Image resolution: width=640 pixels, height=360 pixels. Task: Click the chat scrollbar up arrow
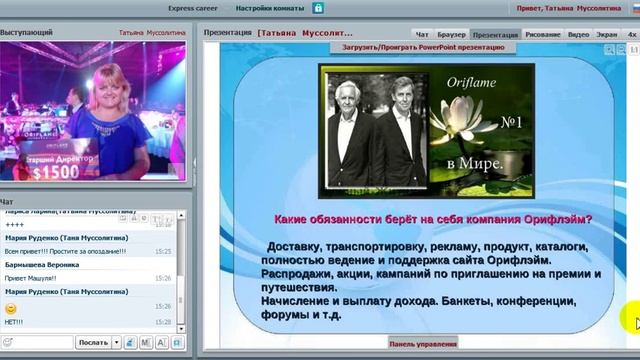(x=181, y=215)
